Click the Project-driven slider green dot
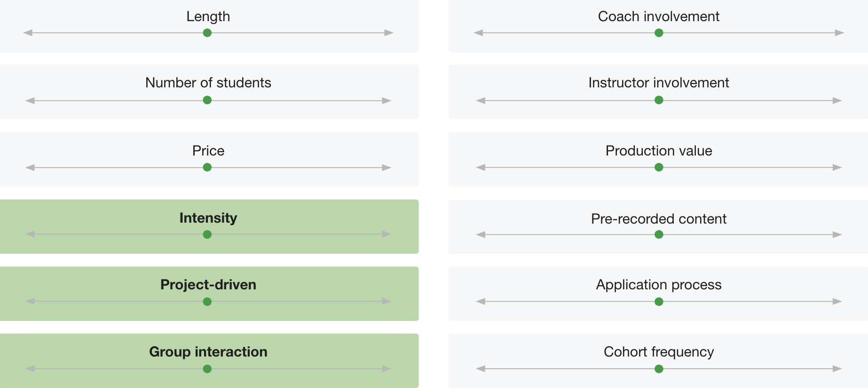 coord(207,302)
